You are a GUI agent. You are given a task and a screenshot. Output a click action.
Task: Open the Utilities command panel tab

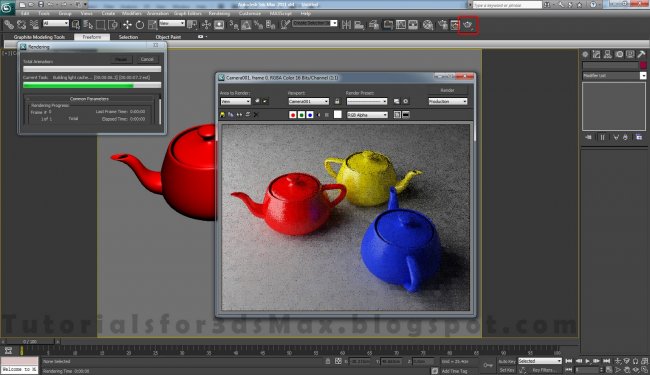(x=641, y=54)
